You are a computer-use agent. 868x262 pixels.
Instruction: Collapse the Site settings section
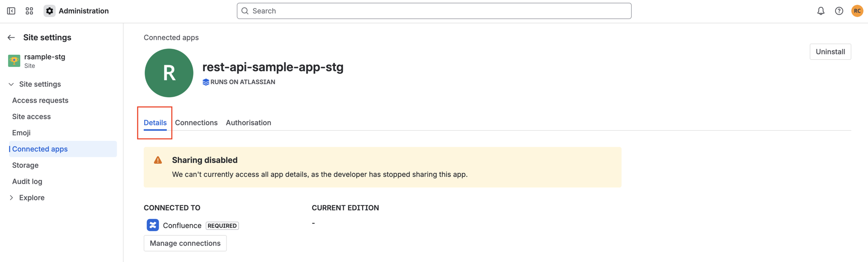[x=10, y=84]
